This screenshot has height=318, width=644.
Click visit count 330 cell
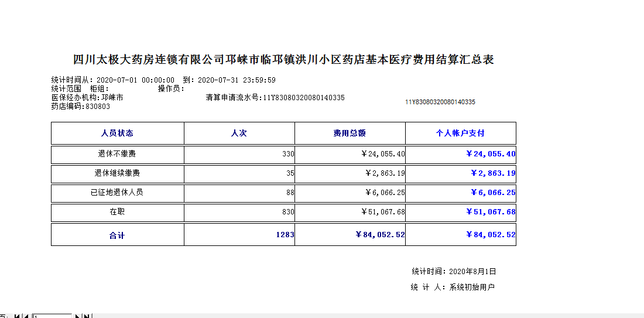point(239,155)
